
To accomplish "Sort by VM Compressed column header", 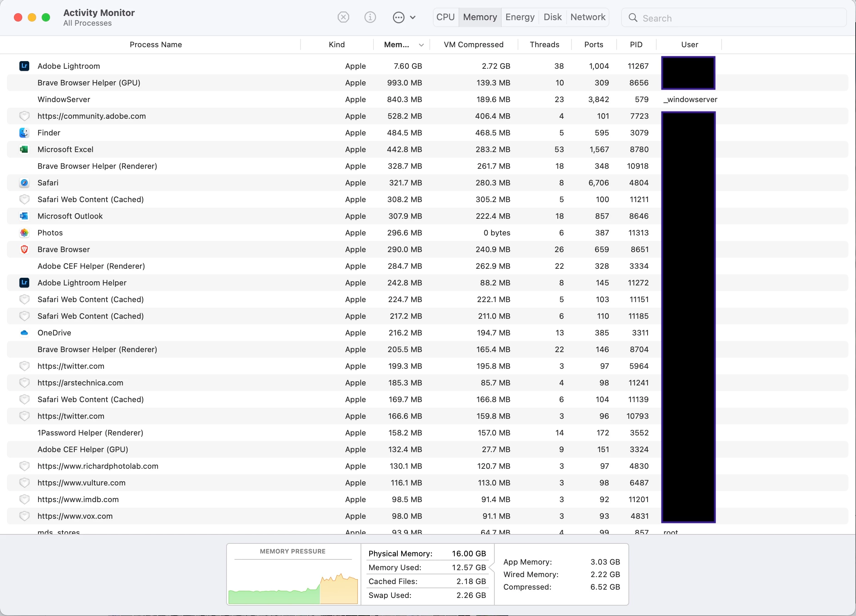I will pyautogui.click(x=473, y=44).
